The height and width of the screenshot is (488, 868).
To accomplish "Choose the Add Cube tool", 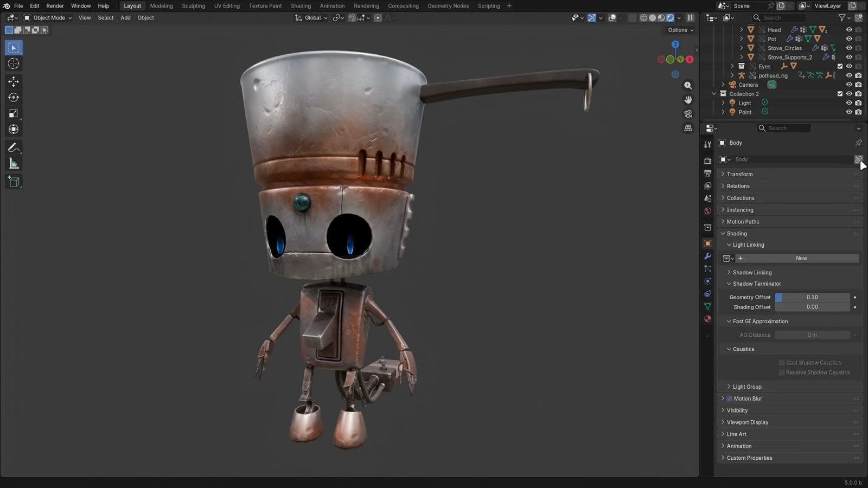I will [x=13, y=182].
